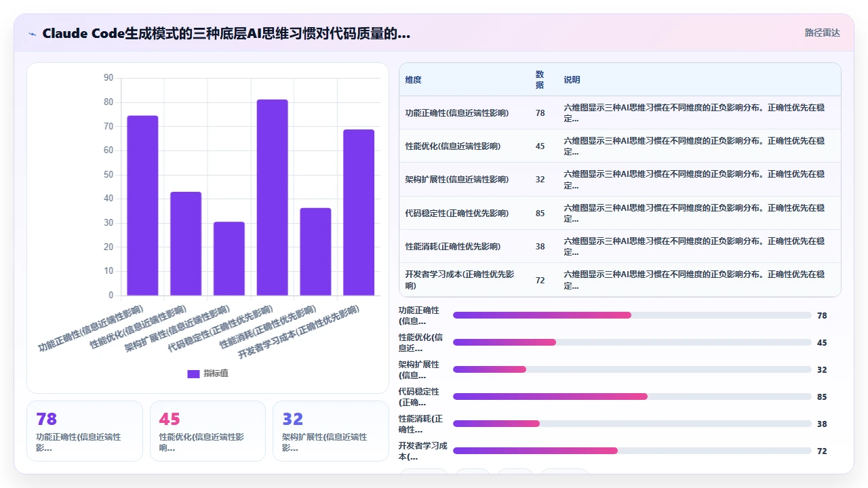Image resolution: width=868 pixels, height=488 pixels.
Task: Click the 性能消耗 progress bar showing 38
Action: (632, 424)
